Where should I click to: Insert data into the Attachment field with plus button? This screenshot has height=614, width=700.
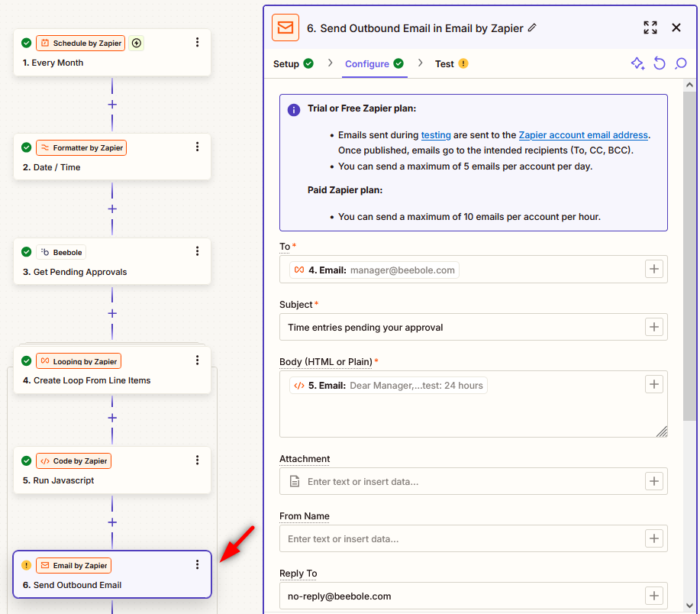point(654,481)
